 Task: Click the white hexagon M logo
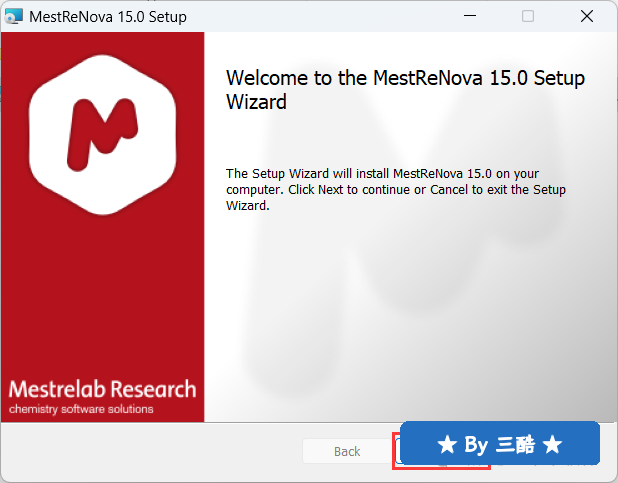click(x=102, y=135)
